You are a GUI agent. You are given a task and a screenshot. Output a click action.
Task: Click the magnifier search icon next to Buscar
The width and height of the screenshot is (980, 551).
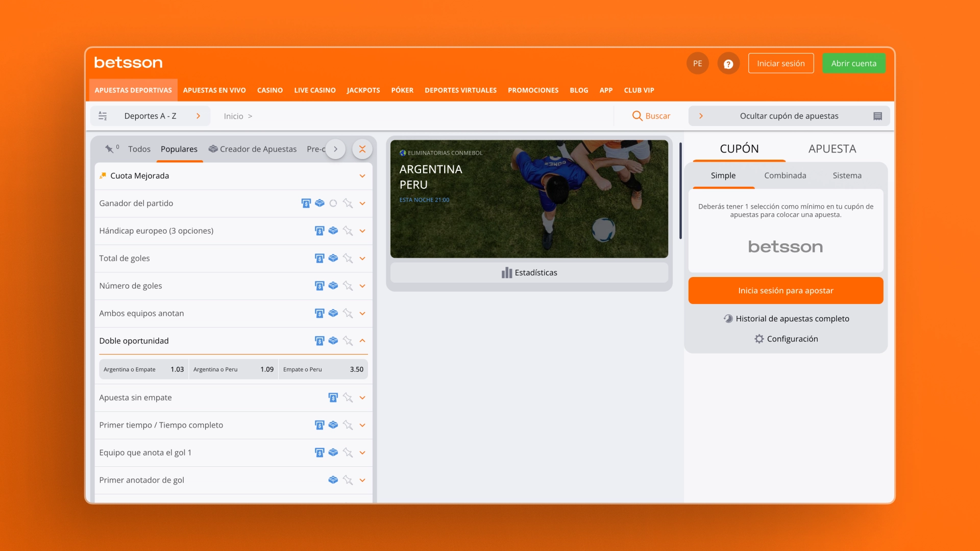pos(637,116)
